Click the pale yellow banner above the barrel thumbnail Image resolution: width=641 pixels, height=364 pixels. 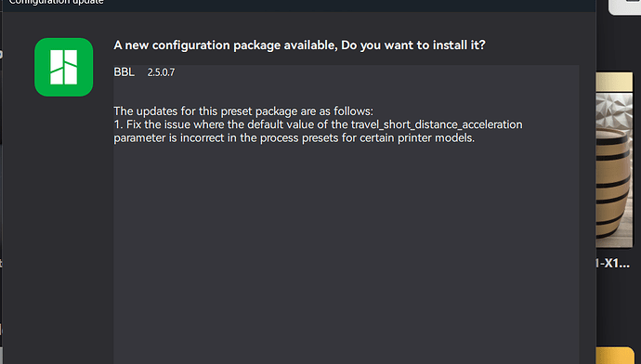(614, 82)
